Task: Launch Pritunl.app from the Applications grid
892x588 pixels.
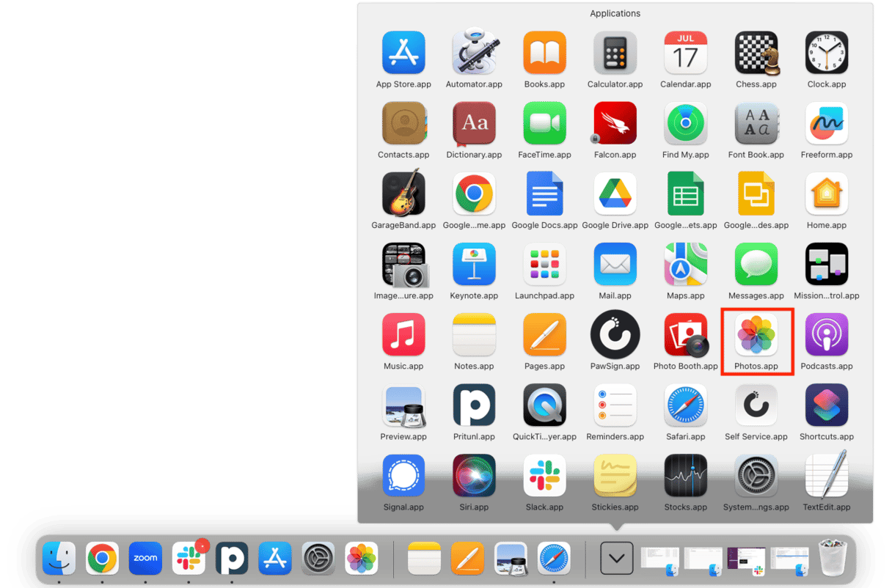Action: 474,405
